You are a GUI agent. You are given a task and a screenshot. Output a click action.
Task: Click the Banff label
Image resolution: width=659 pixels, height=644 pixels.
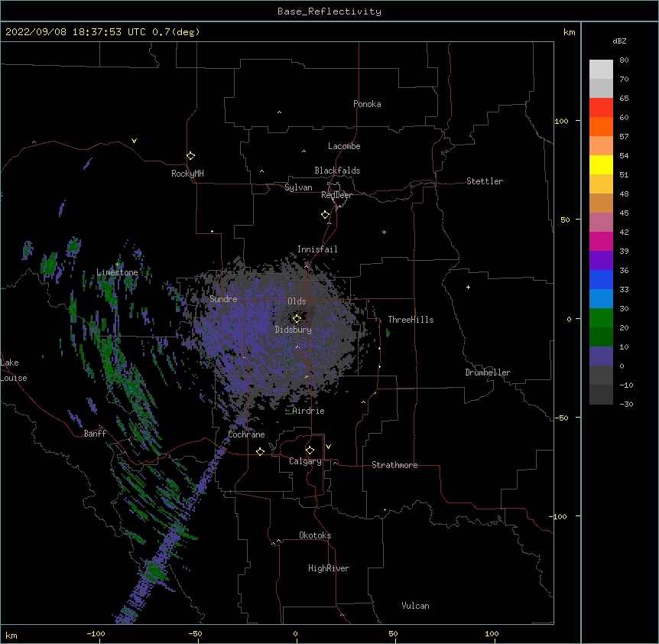tap(95, 434)
